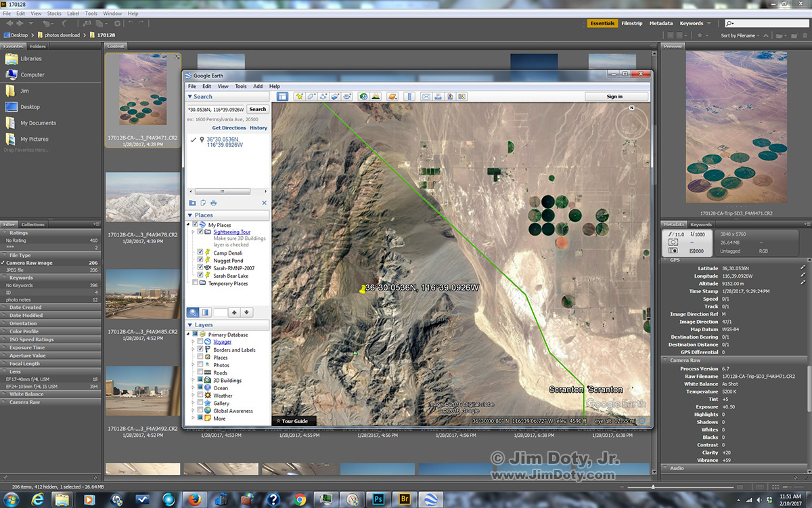This screenshot has height=508, width=812.
Task: Click the Get Directions link
Action: pos(229,128)
